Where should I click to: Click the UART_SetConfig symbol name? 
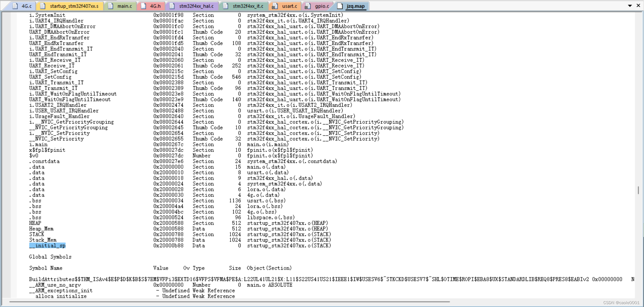[50, 77]
